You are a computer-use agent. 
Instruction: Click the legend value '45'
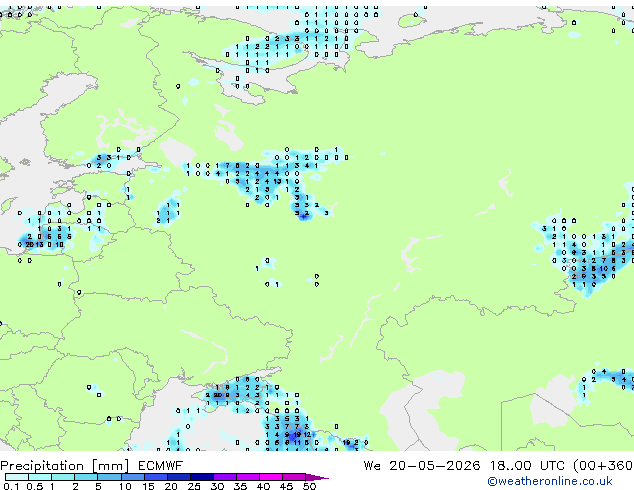pyautogui.click(x=286, y=486)
